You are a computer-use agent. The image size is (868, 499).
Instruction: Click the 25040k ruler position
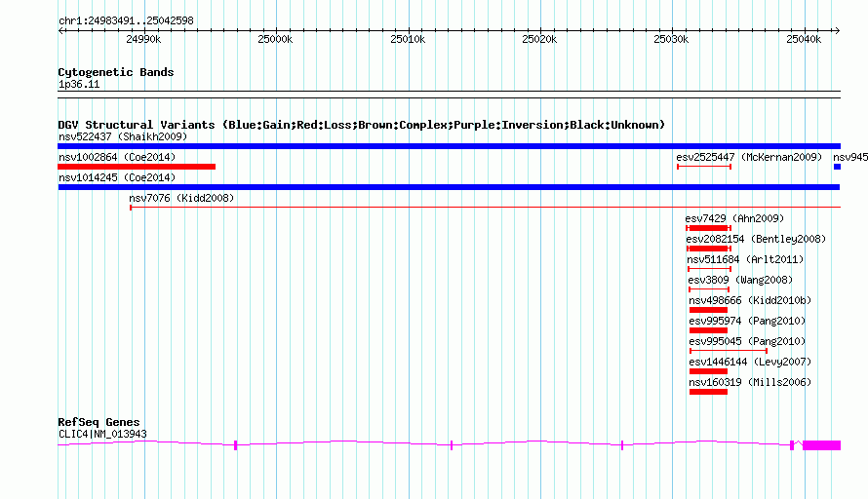tap(804, 39)
